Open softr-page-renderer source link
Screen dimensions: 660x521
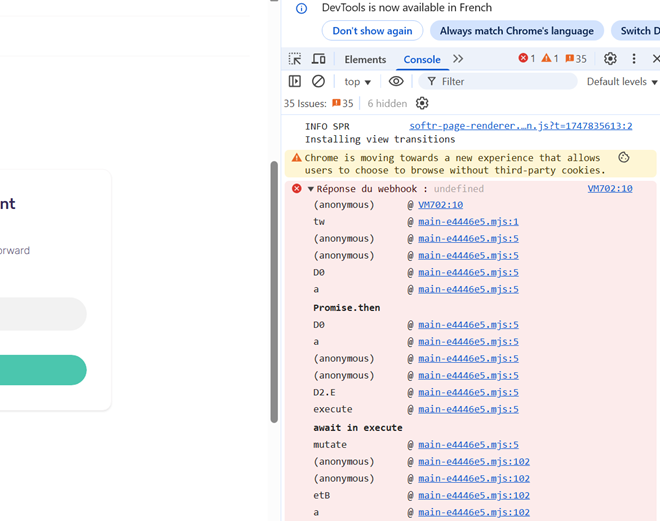[521, 126]
